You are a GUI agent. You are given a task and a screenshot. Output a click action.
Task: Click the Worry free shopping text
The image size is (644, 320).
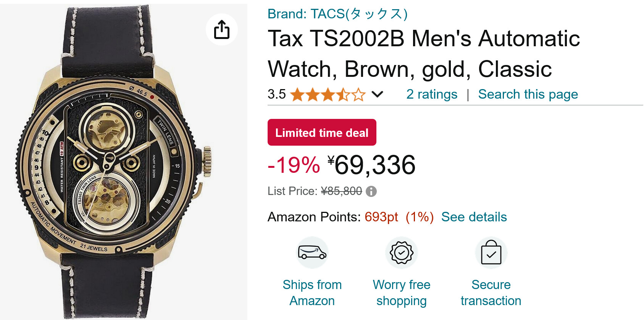[x=401, y=292]
